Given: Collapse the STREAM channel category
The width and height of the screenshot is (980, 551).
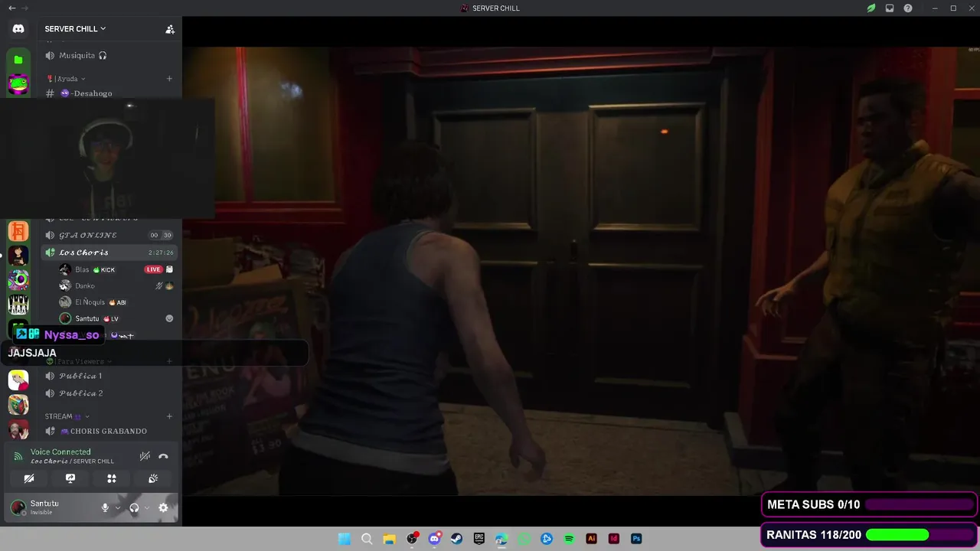Looking at the screenshot, I should click(x=67, y=416).
